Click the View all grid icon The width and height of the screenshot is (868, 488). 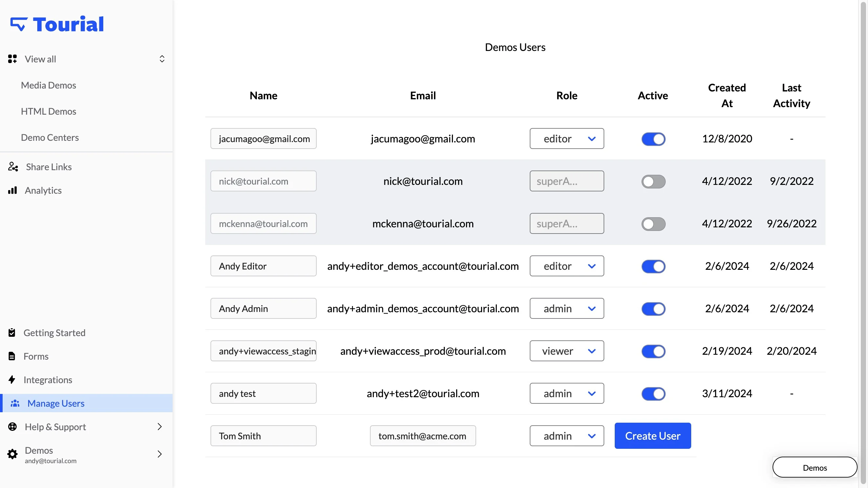[x=12, y=59]
